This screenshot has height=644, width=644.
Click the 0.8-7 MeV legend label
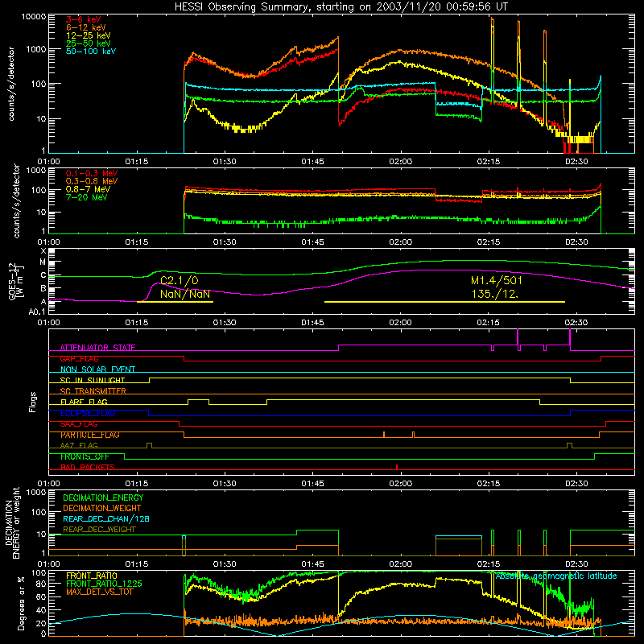(x=89, y=189)
